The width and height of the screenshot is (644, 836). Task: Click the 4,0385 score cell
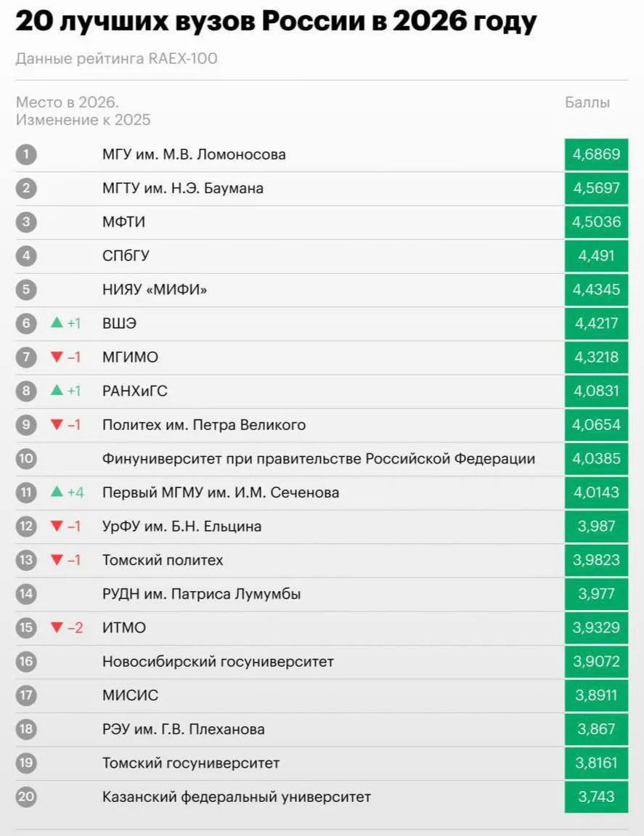[x=596, y=458]
